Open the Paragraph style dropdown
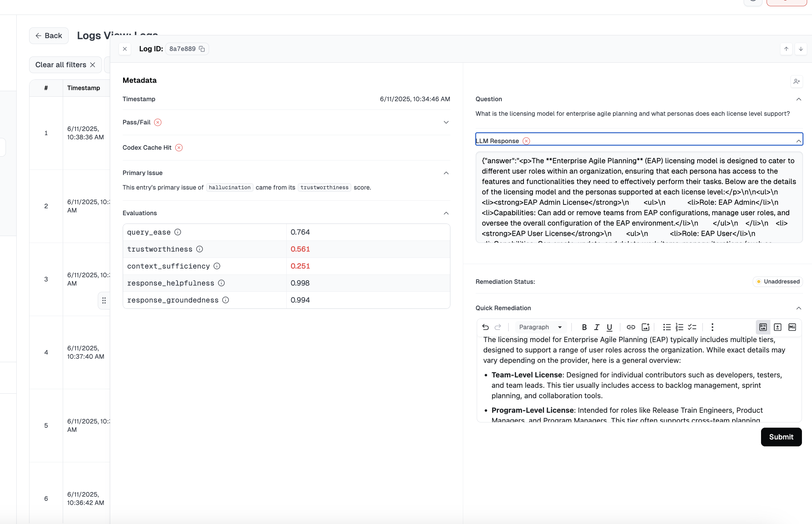This screenshot has width=812, height=524. coord(541,327)
